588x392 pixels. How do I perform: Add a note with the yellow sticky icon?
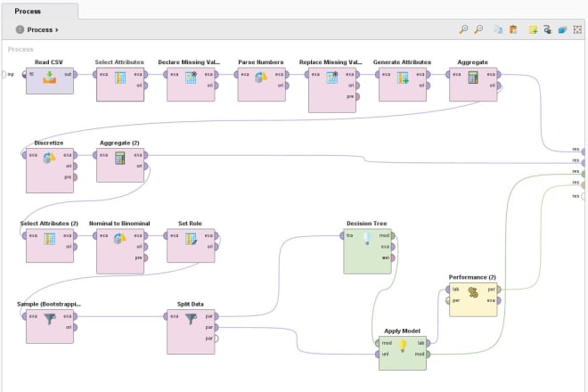click(533, 29)
